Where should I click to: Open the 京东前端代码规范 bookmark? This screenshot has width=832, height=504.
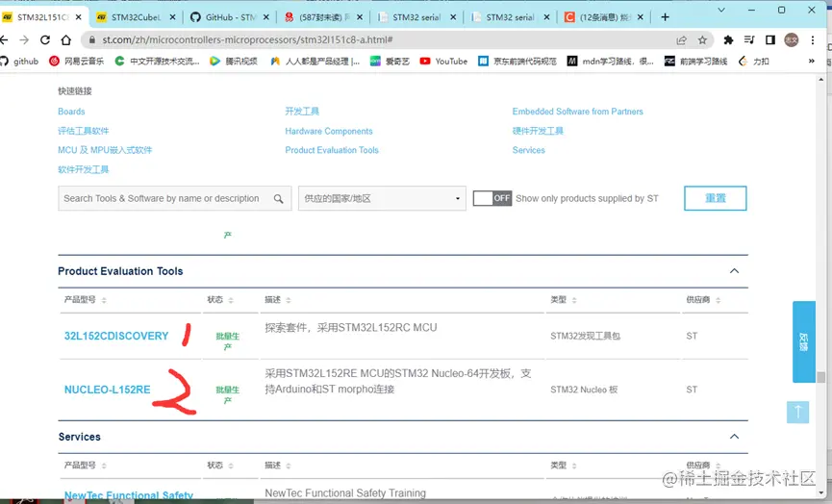pyautogui.click(x=517, y=62)
